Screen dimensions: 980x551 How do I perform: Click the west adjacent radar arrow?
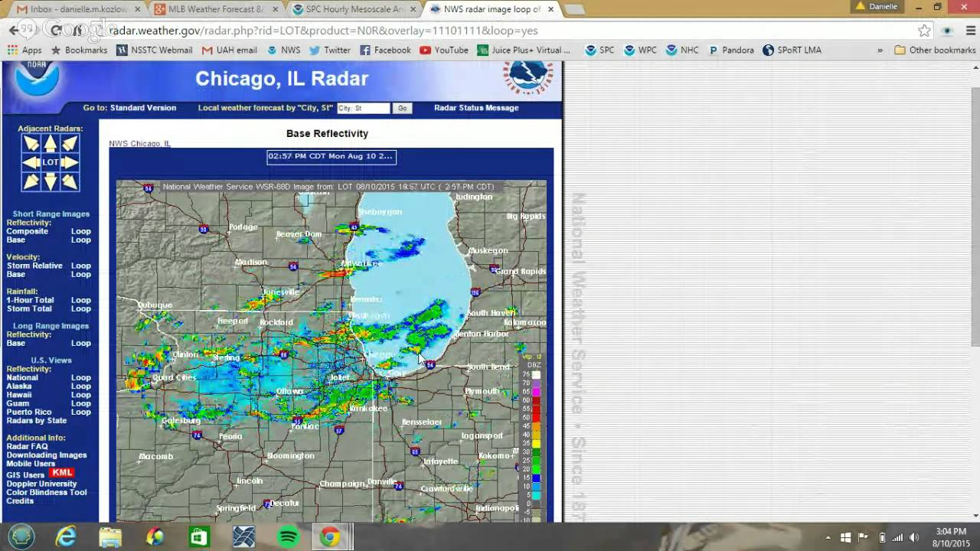[31, 162]
